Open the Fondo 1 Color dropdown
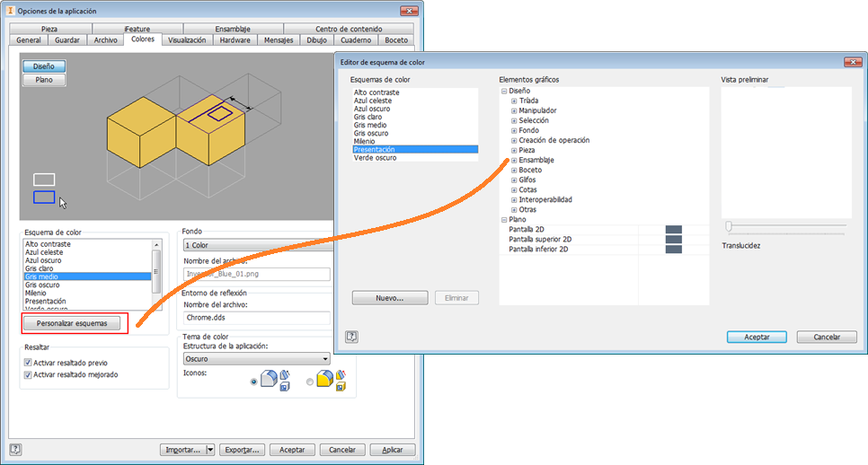The image size is (868, 465). tap(258, 245)
